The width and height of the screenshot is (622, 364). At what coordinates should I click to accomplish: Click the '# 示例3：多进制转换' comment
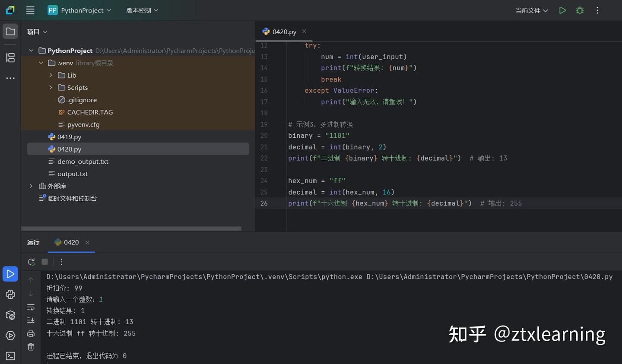(x=321, y=124)
